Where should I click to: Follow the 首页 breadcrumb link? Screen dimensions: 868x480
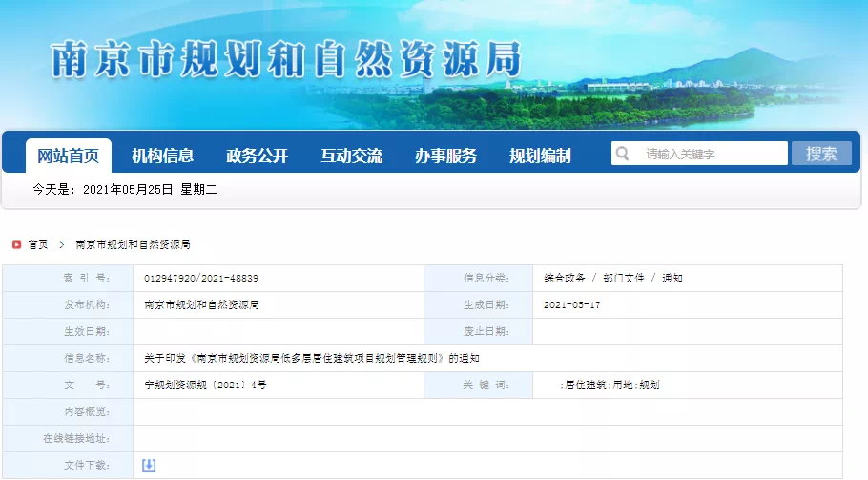38,245
